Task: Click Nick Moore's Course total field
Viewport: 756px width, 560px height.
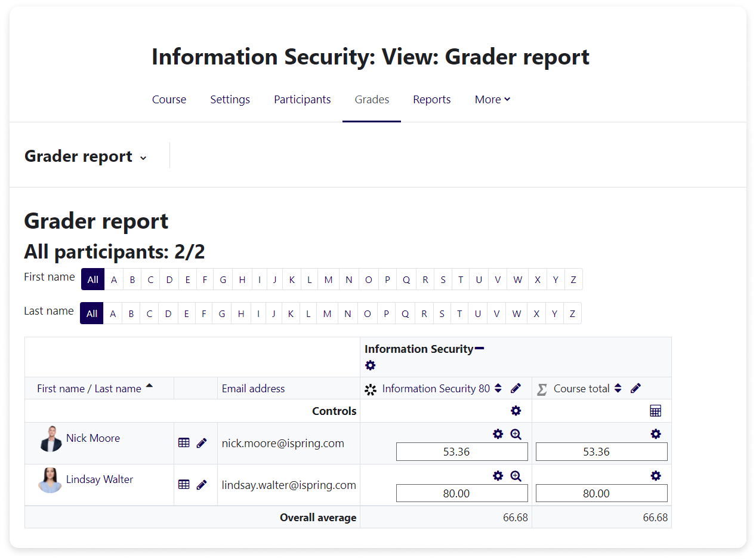Action: (x=601, y=452)
